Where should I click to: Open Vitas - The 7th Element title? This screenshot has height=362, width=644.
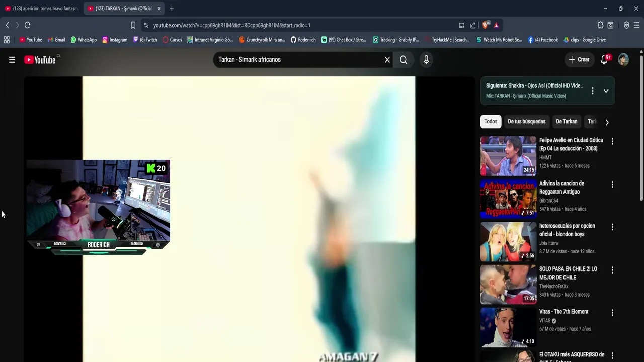[563, 312]
